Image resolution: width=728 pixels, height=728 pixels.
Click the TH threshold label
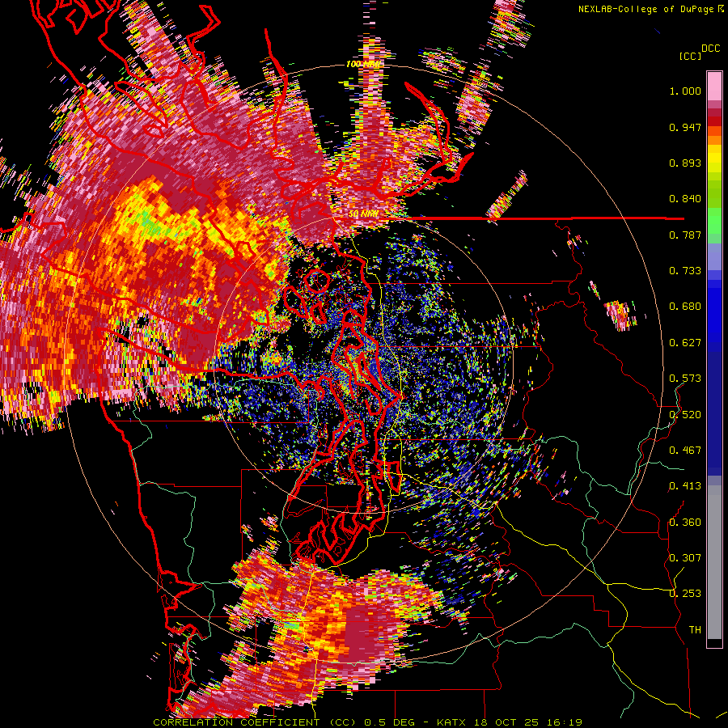[695, 630]
